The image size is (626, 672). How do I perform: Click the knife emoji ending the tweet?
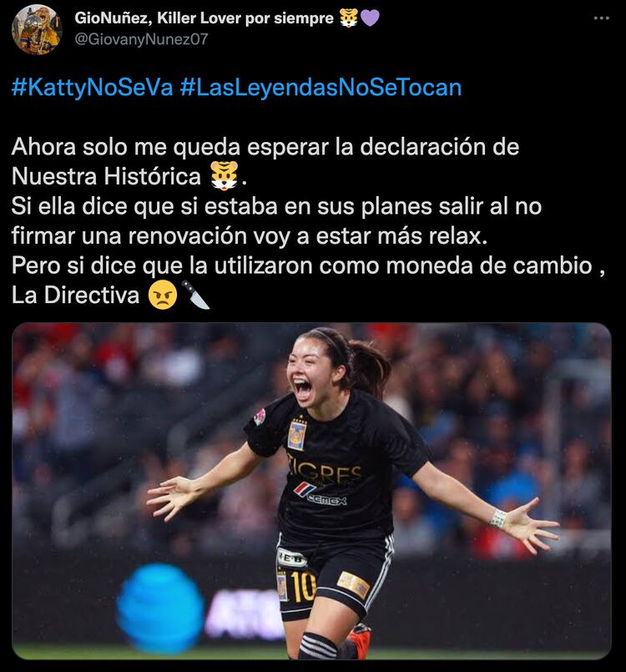tap(195, 295)
